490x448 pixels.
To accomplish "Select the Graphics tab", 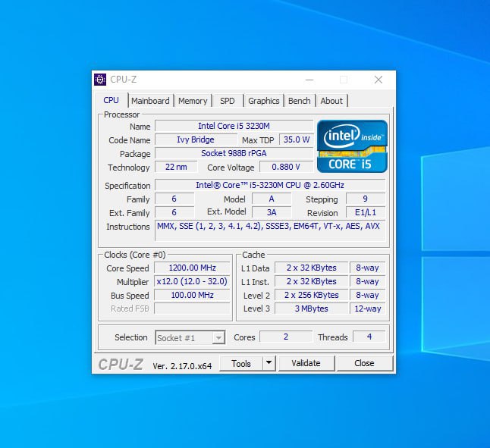I will tap(264, 101).
